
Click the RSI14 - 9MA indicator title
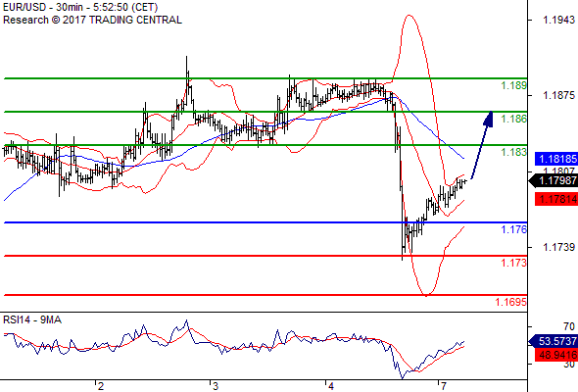click(32, 319)
